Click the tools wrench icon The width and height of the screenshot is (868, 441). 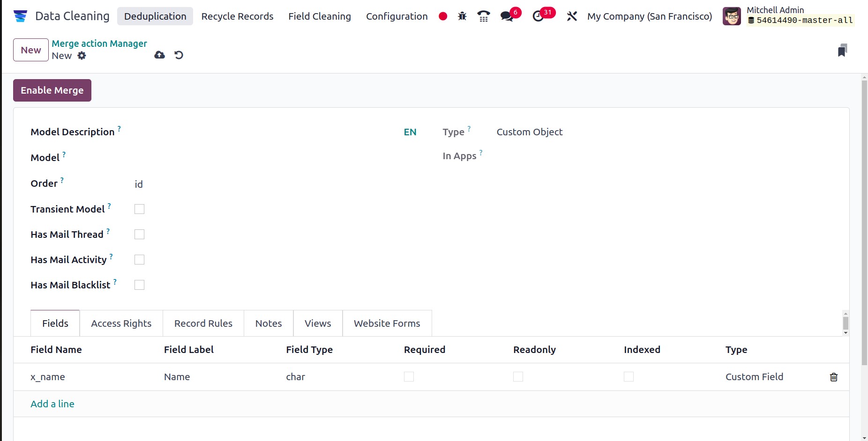(572, 16)
